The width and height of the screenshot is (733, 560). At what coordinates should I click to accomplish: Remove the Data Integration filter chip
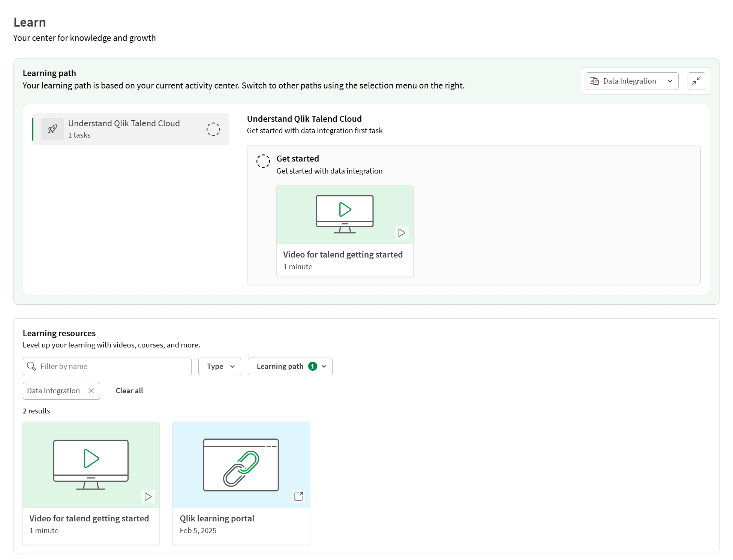91,391
